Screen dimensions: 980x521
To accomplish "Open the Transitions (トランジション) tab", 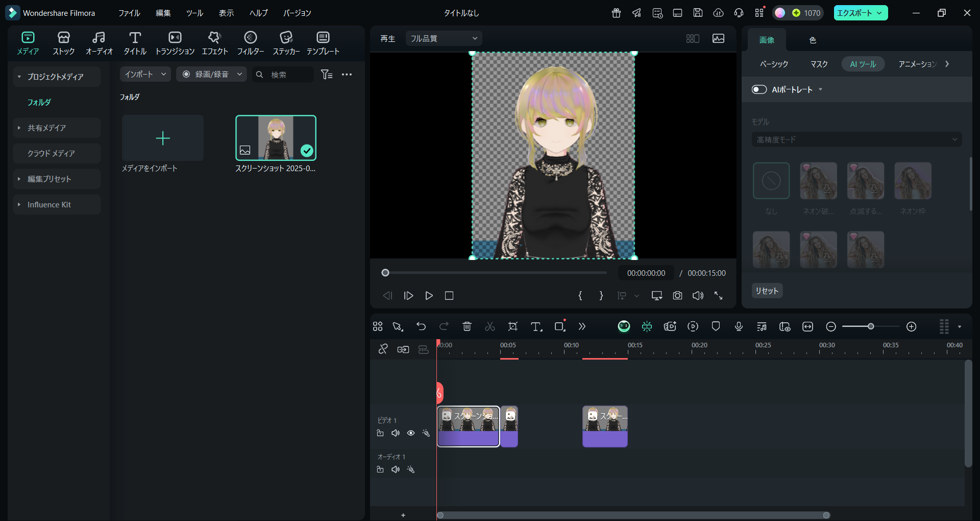I will 175,43.
